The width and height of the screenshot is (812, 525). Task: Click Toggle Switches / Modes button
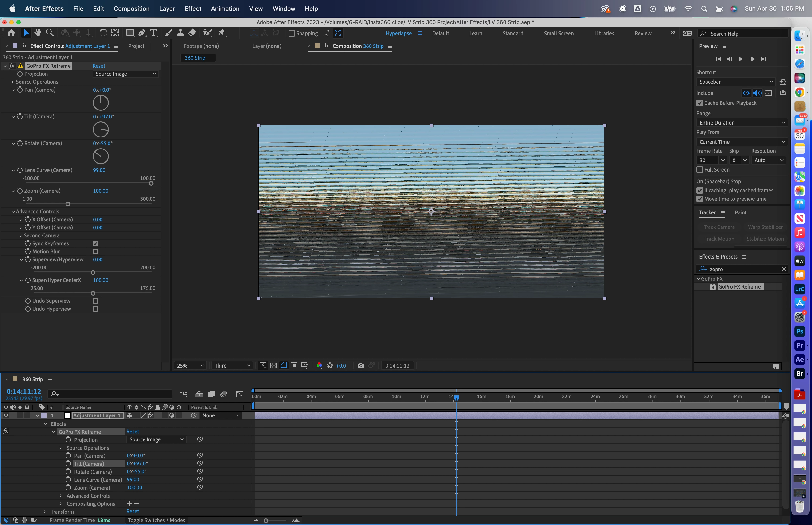pos(156,520)
